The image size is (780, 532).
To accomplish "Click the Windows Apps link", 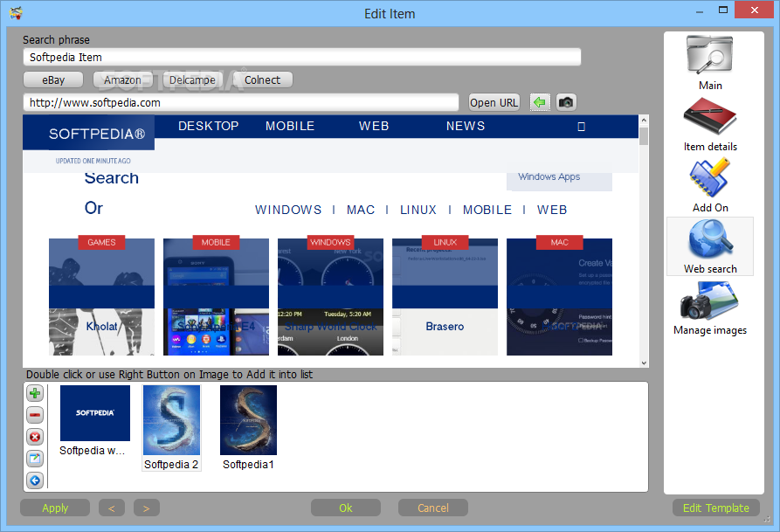I will (549, 176).
